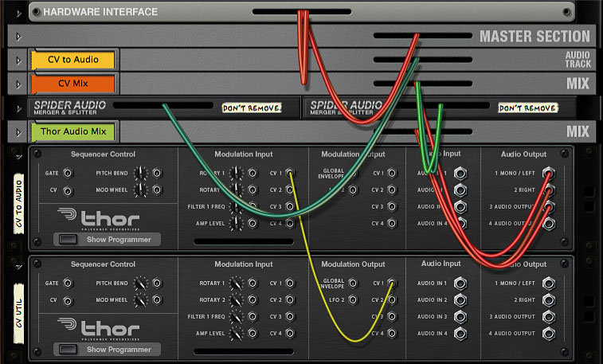Expand the Thor Audio Mix device

18,131
